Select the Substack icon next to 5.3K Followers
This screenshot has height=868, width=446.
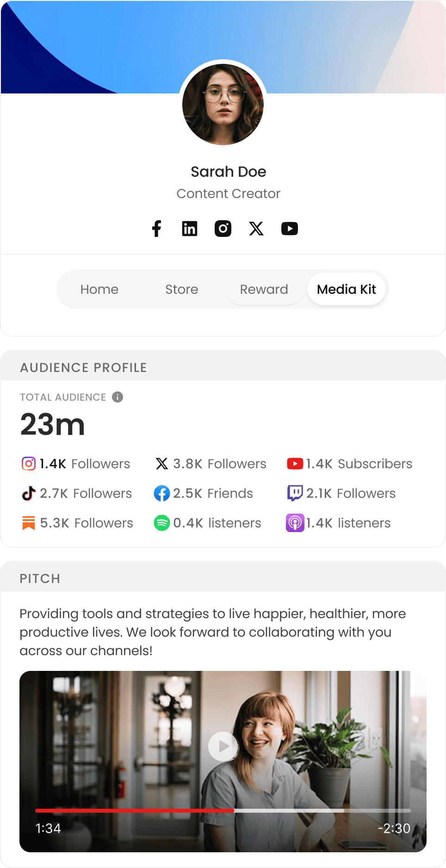28,523
